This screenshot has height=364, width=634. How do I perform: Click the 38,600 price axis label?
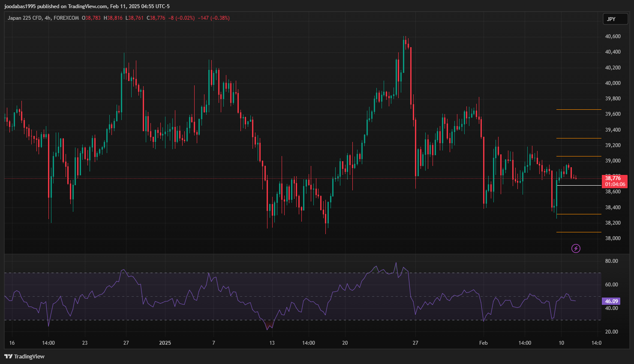(613, 192)
